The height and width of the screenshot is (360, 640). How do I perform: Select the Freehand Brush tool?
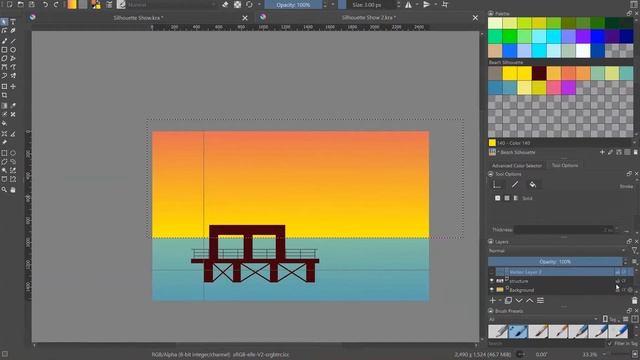pos(4,41)
